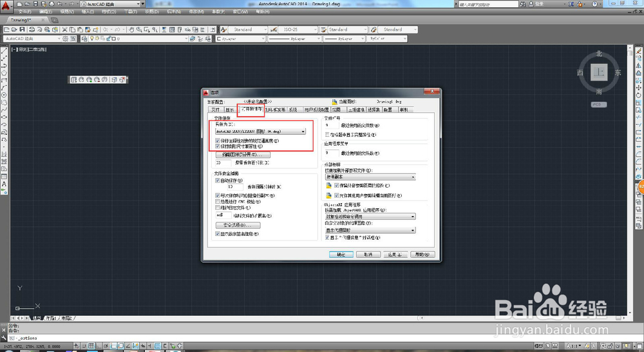Open the ByLayer color control dropdown
Image resolution: width=644 pixels, height=352 pixels.
[241, 39]
